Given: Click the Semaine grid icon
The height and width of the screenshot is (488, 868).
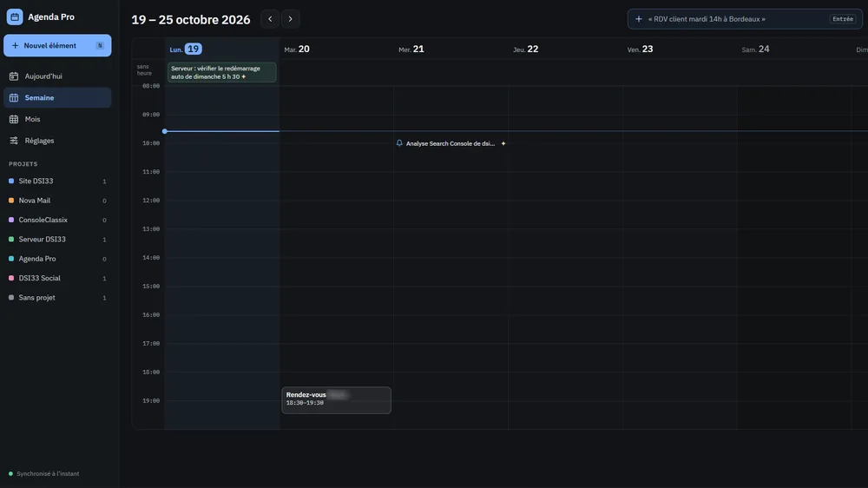Looking at the screenshot, I should point(14,97).
